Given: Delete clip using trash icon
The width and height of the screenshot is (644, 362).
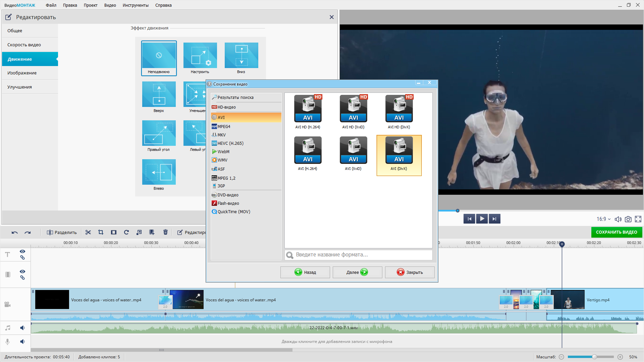Looking at the screenshot, I should (x=165, y=232).
